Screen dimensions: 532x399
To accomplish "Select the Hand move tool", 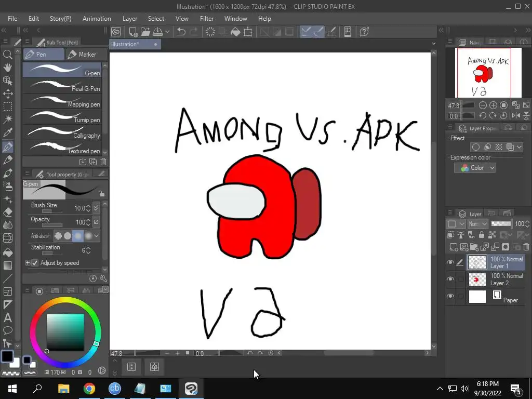I will tap(7, 67).
